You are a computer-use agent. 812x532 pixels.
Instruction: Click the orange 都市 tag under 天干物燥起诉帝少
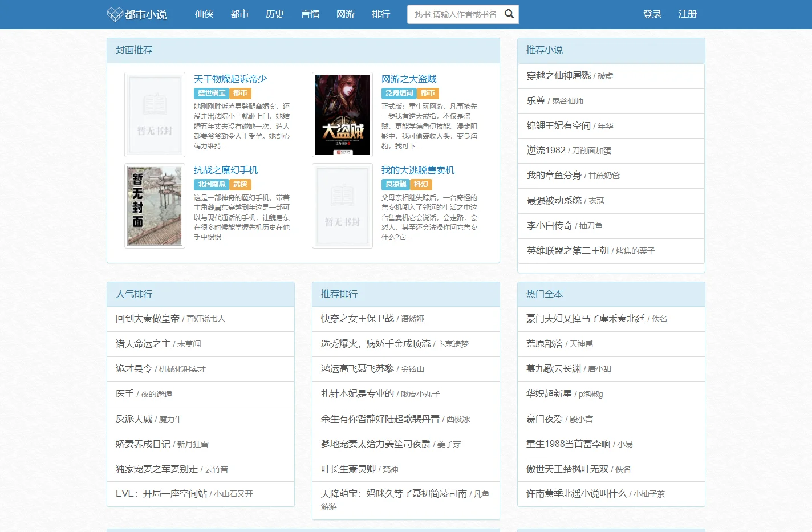click(241, 93)
